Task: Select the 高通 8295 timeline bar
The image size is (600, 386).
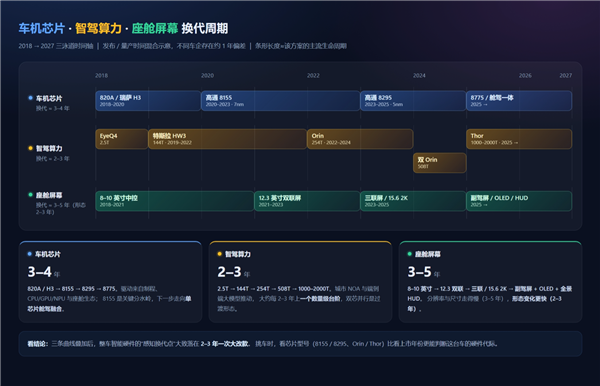Action: coord(413,101)
